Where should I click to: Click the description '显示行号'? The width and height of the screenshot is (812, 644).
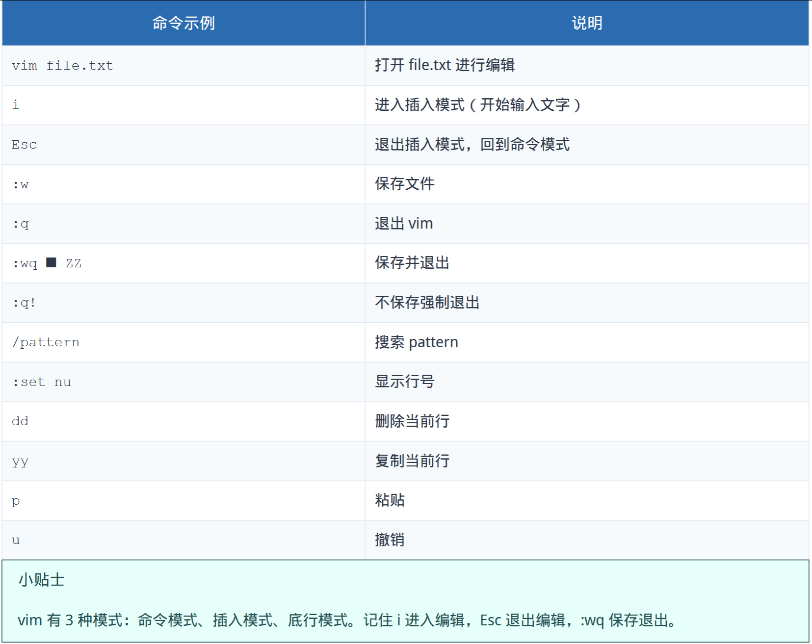[x=405, y=382]
